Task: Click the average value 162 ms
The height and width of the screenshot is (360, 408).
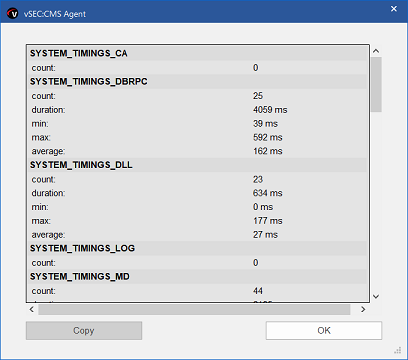Action: pos(268,151)
